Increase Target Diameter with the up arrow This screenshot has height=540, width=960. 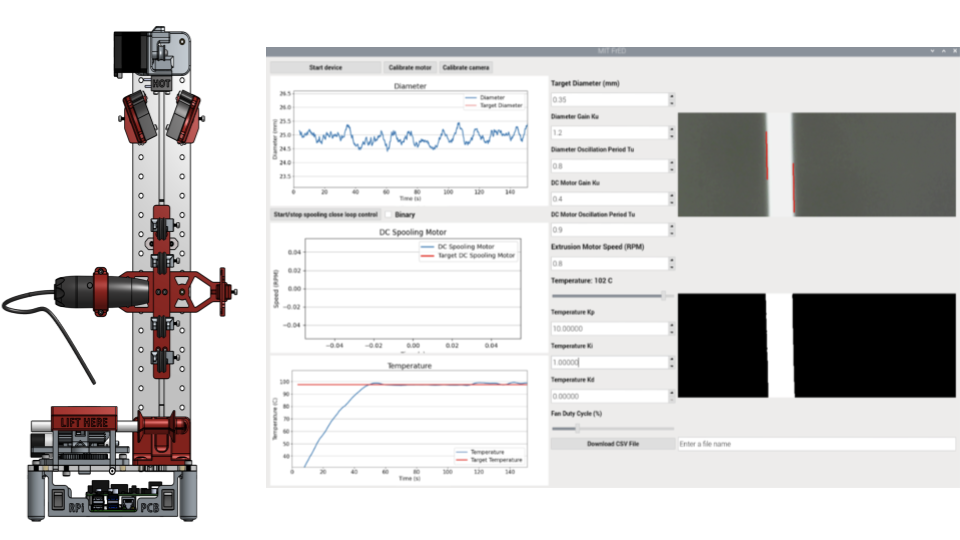click(672, 97)
